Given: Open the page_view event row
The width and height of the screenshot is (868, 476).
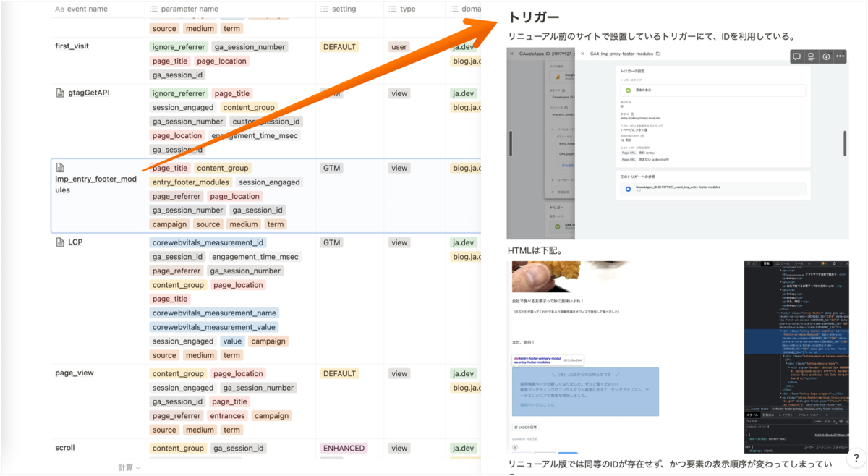Looking at the screenshot, I should point(75,373).
